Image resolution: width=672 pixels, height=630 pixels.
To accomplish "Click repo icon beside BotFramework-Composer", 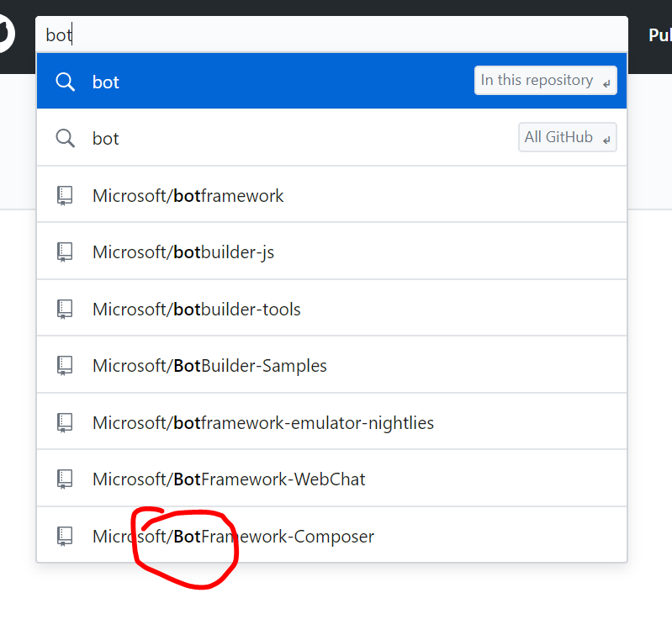I will click(65, 536).
